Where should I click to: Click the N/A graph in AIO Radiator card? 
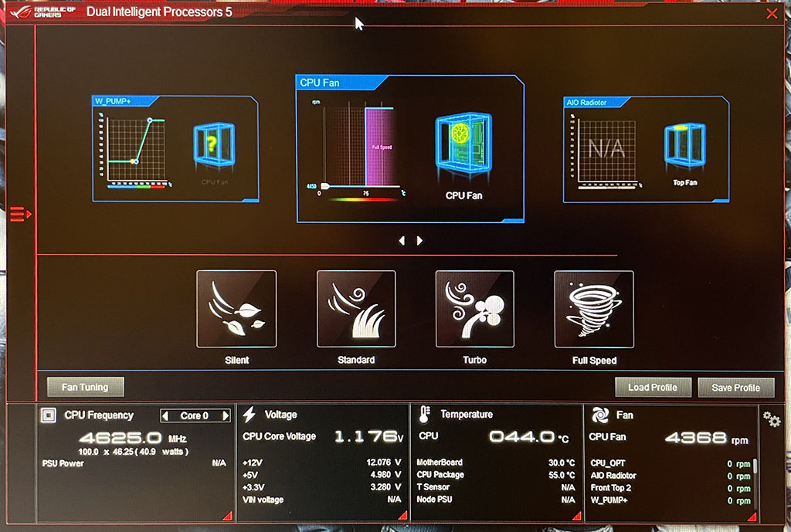click(606, 150)
